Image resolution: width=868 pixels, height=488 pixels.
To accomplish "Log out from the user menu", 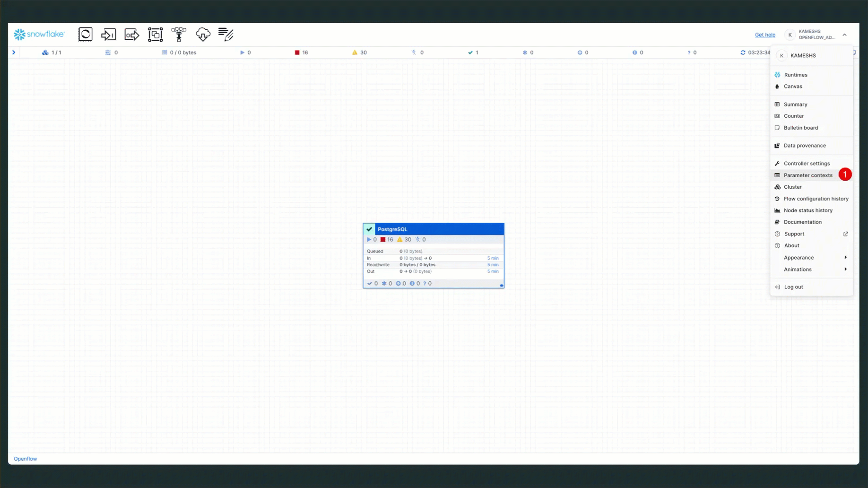I will pyautogui.click(x=793, y=287).
